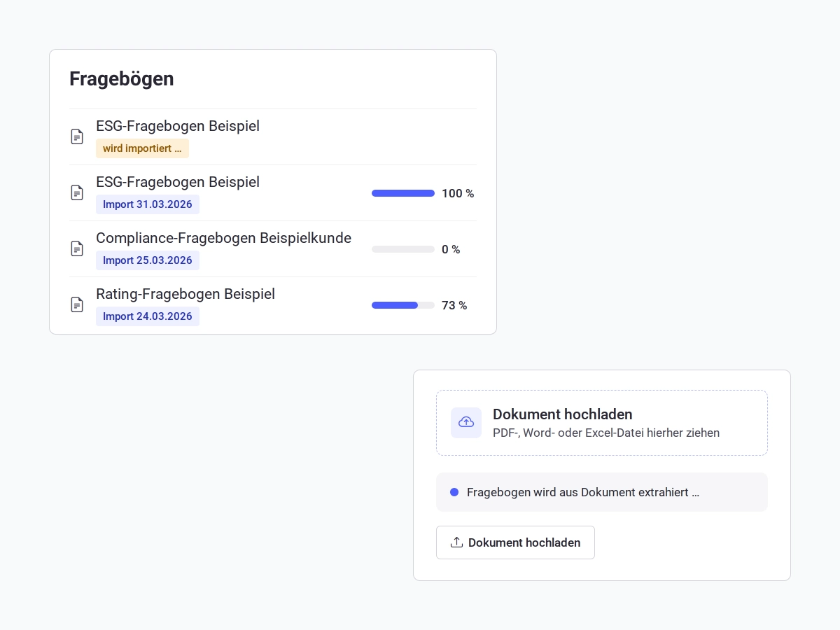840x630 pixels.
Task: Click "PDF-, Word- oder Excel-Datei hierher ziehen" text
Action: [606, 433]
